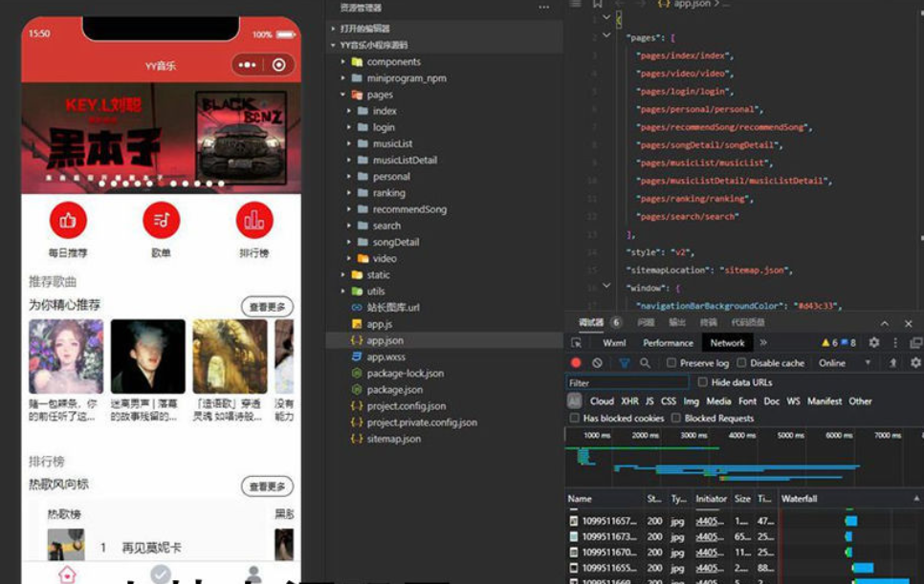Open the network search magnifier
The image size is (924, 584).
[x=646, y=362]
